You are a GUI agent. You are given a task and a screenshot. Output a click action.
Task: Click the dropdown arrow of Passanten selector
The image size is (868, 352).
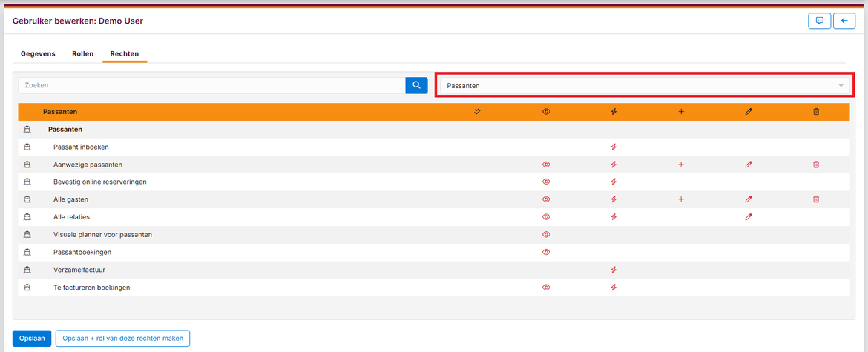click(841, 86)
